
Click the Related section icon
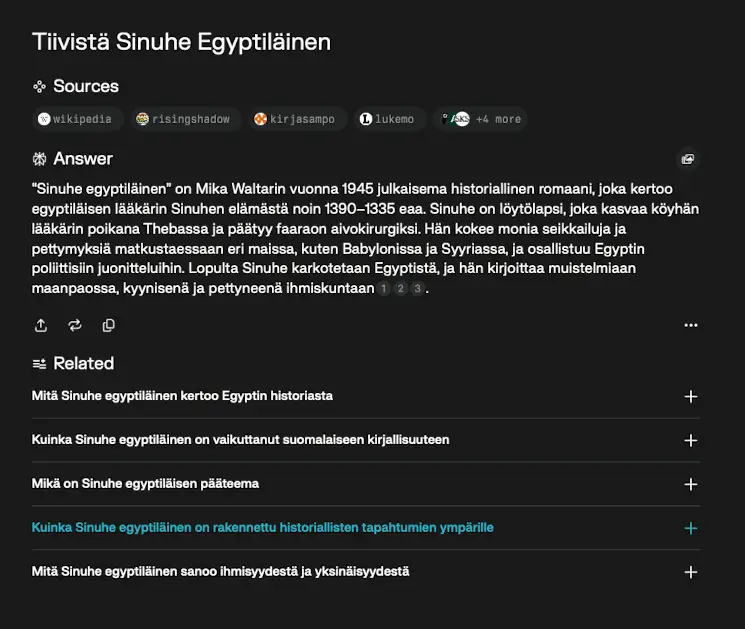pos(39,364)
